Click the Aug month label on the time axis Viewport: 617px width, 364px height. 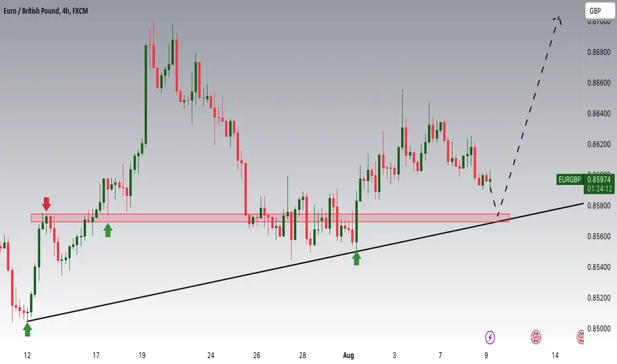coord(348,355)
